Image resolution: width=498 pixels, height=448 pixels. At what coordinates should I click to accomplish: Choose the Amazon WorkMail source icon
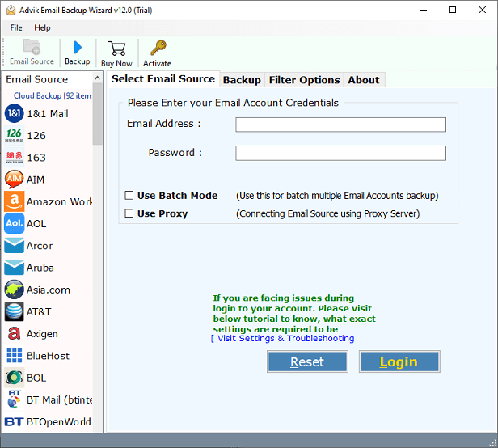[14, 201]
